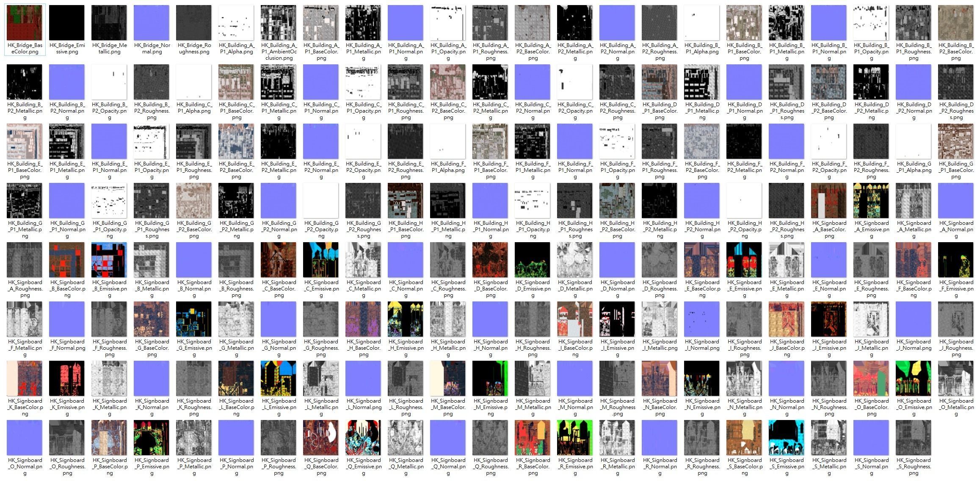Click the HK_Building_E_P1_BaseColor.png thumbnail
980x481 pixels.
pyautogui.click(x=25, y=141)
